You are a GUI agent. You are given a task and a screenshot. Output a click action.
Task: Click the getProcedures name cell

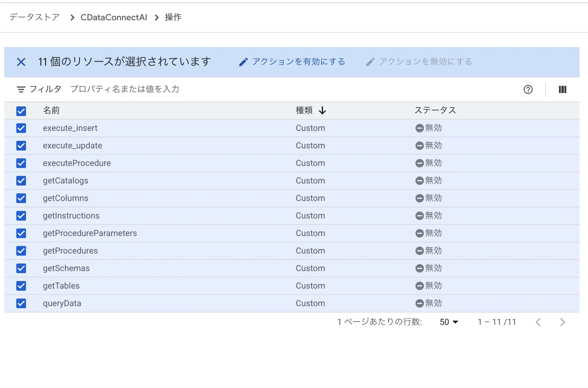click(70, 251)
